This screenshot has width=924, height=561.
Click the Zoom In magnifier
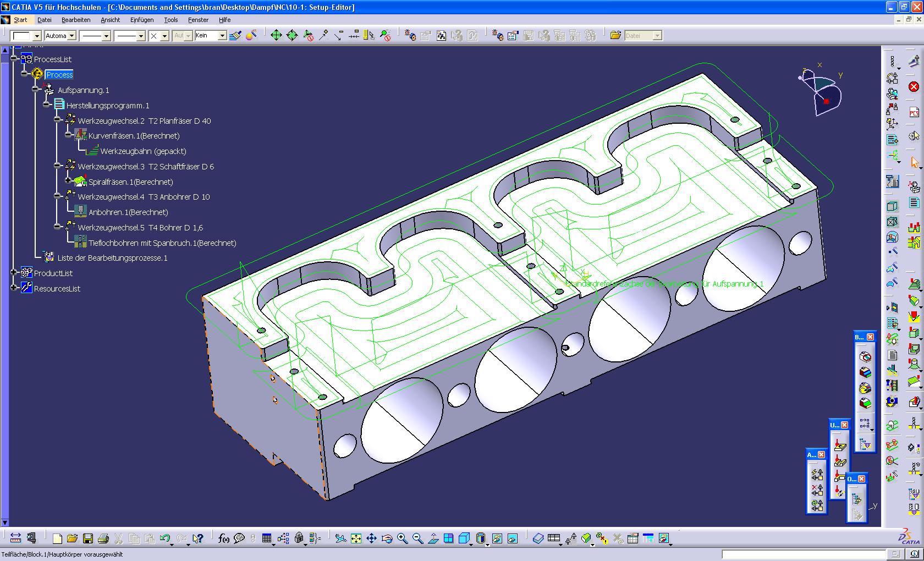(x=402, y=538)
